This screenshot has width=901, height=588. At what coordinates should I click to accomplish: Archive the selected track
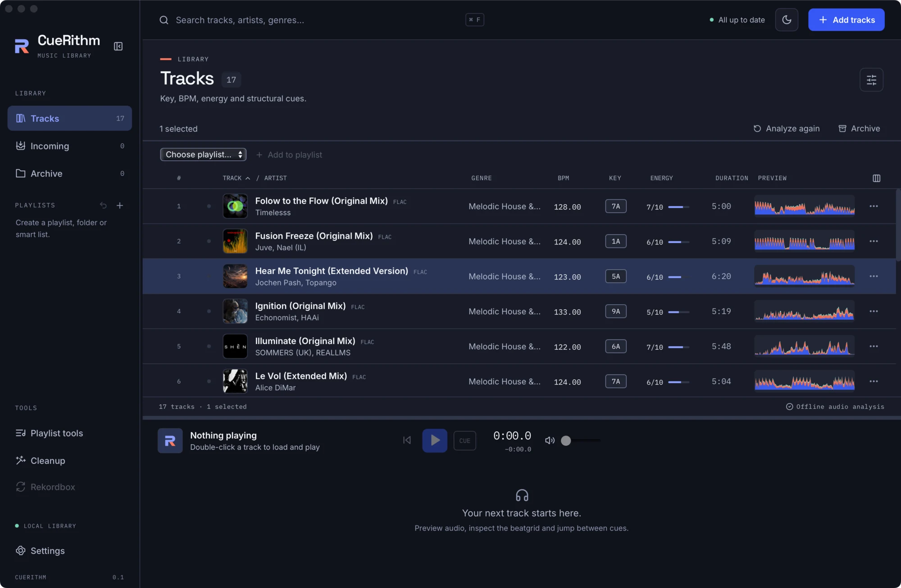pyautogui.click(x=859, y=129)
